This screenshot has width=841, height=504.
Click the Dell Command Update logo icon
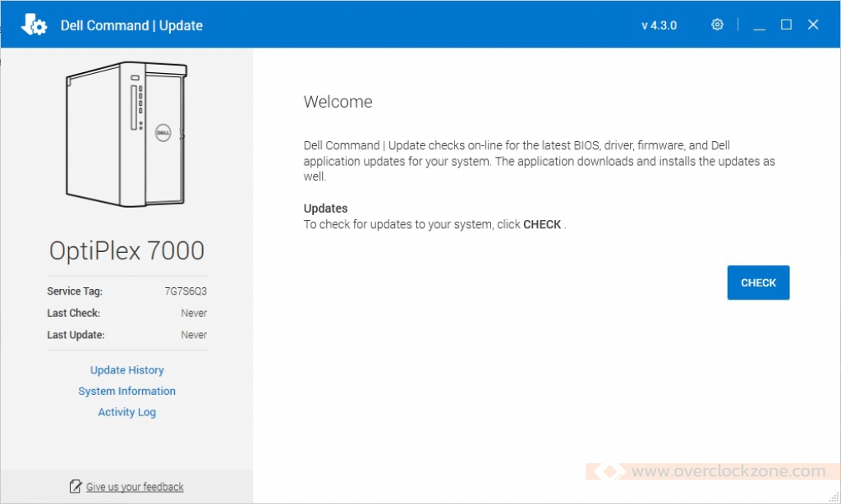(x=34, y=25)
